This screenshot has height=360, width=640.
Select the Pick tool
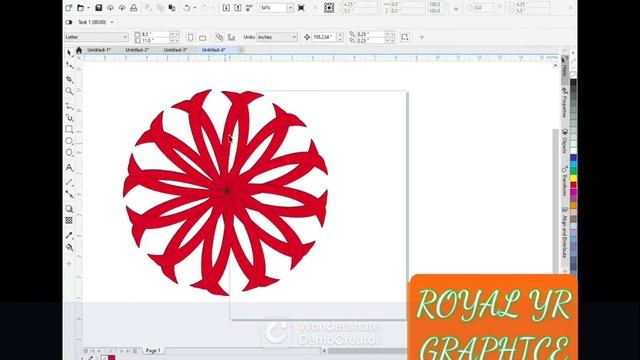tap(69, 53)
